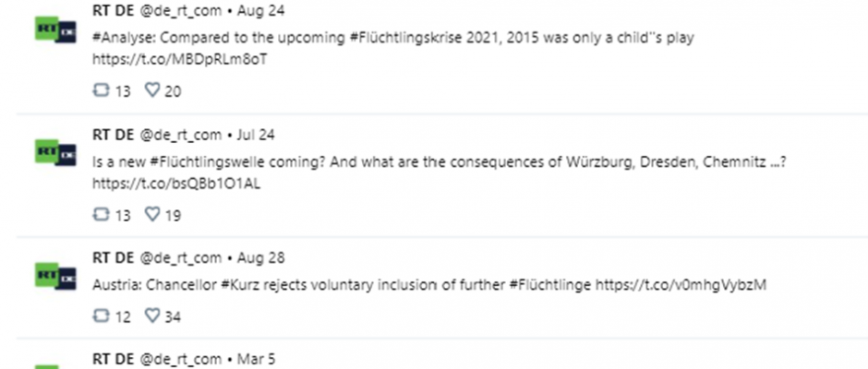The image size is (868, 369).
Task: Open RT DE avatar on the Aug 24 tweet
Action: click(55, 30)
